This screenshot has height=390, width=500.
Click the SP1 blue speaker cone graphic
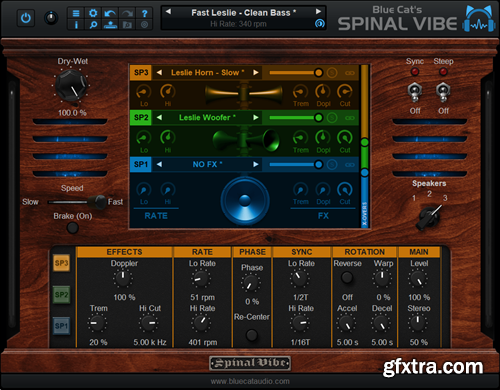point(245,201)
